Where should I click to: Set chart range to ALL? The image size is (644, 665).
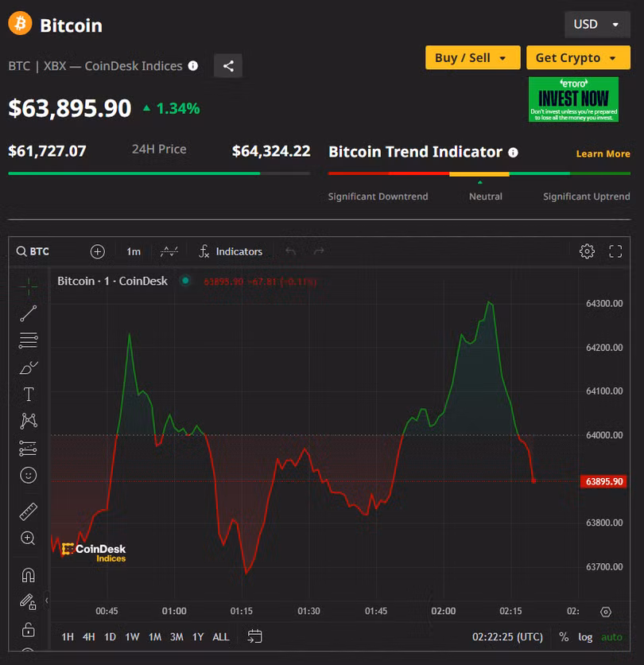[221, 636]
